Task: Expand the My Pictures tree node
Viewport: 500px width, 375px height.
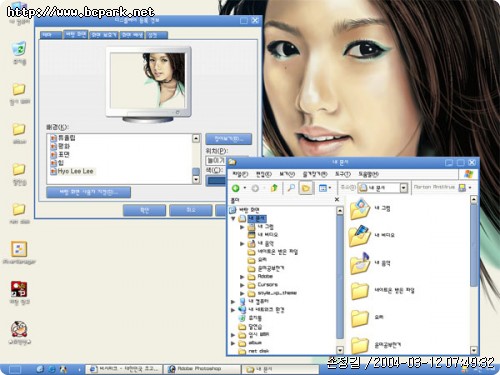Action: pyautogui.click(x=242, y=227)
